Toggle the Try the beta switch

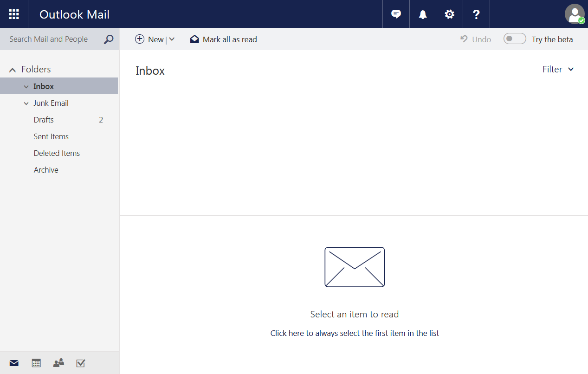[515, 39]
